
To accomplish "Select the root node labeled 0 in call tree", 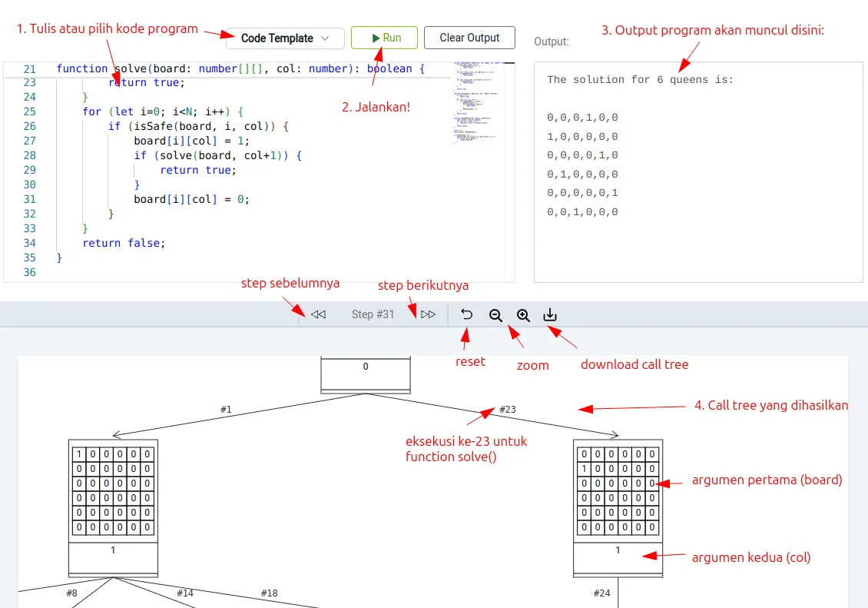I will tap(366, 374).
